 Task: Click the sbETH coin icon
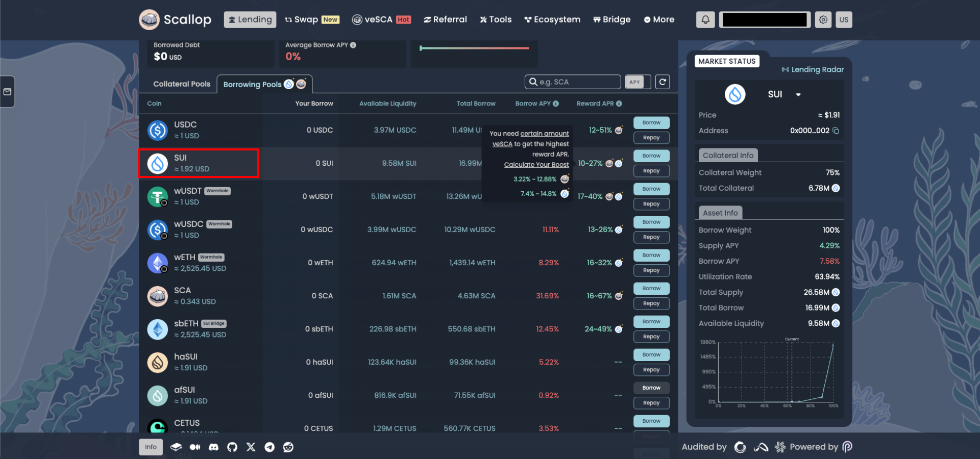pyautogui.click(x=158, y=329)
